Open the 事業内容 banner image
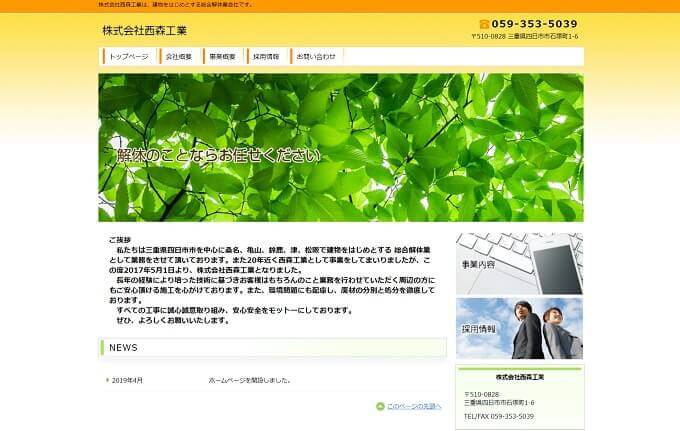This screenshot has height=431, width=680. pyautogui.click(x=519, y=264)
